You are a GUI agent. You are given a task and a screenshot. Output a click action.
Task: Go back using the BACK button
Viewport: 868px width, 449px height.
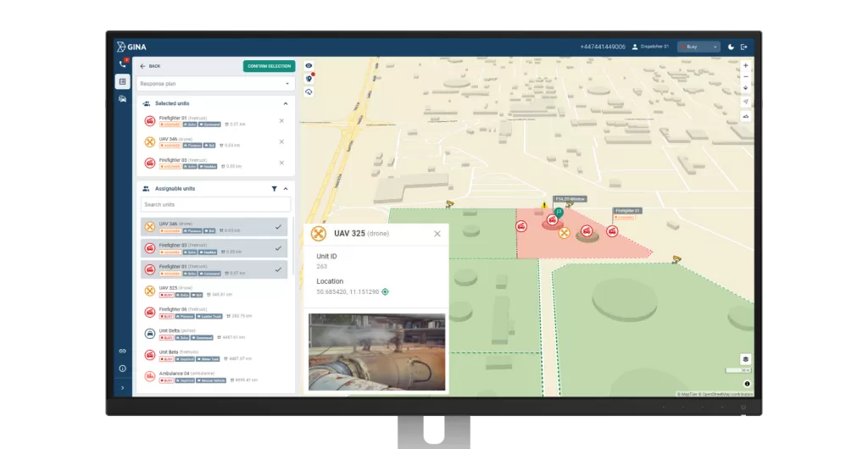tap(150, 66)
